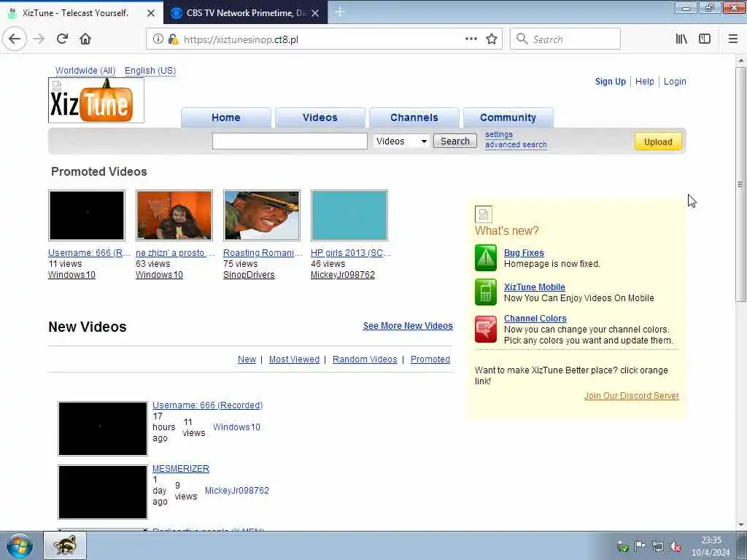747x560 pixels.
Task: Click the page vertical scrollbar thumb
Action: [740, 184]
